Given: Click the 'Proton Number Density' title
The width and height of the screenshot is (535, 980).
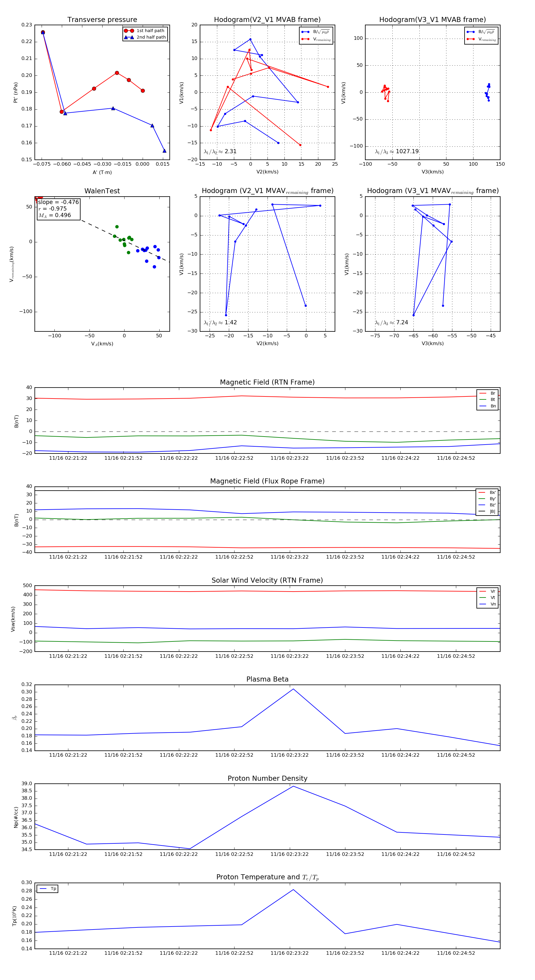Looking at the screenshot, I should pos(267,778).
